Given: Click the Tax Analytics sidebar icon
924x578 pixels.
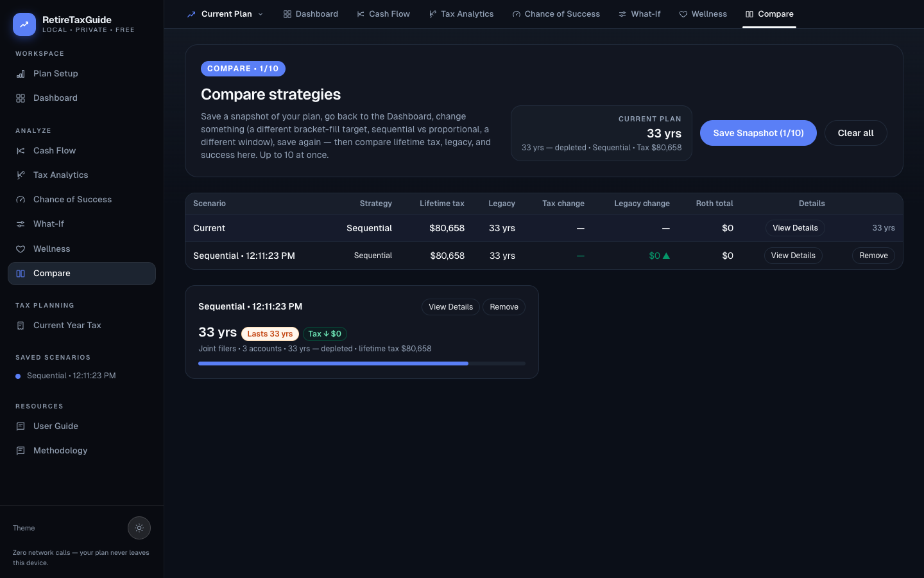Looking at the screenshot, I should [x=21, y=175].
